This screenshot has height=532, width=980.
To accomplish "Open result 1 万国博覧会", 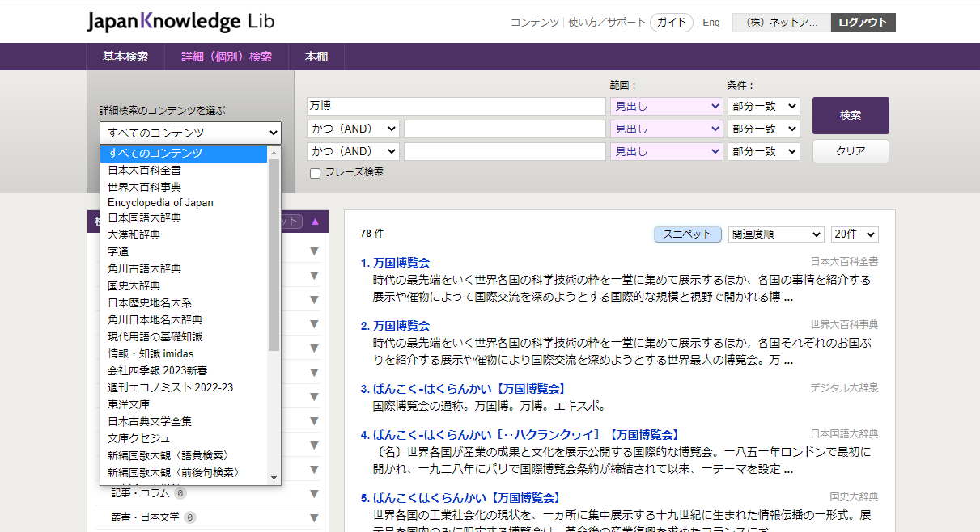I will click(401, 263).
